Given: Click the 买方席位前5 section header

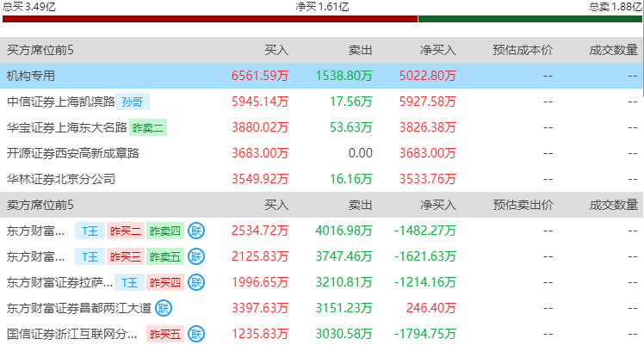Looking at the screenshot, I should click(x=40, y=50).
